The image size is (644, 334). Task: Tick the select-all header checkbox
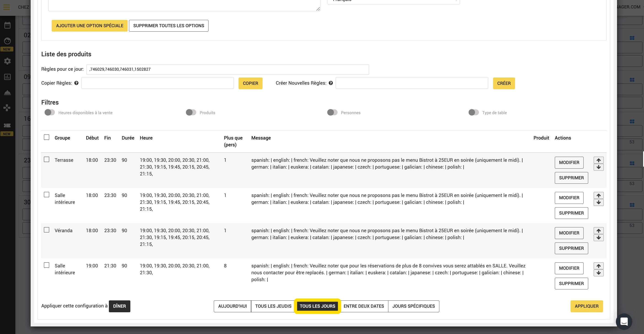point(46,137)
